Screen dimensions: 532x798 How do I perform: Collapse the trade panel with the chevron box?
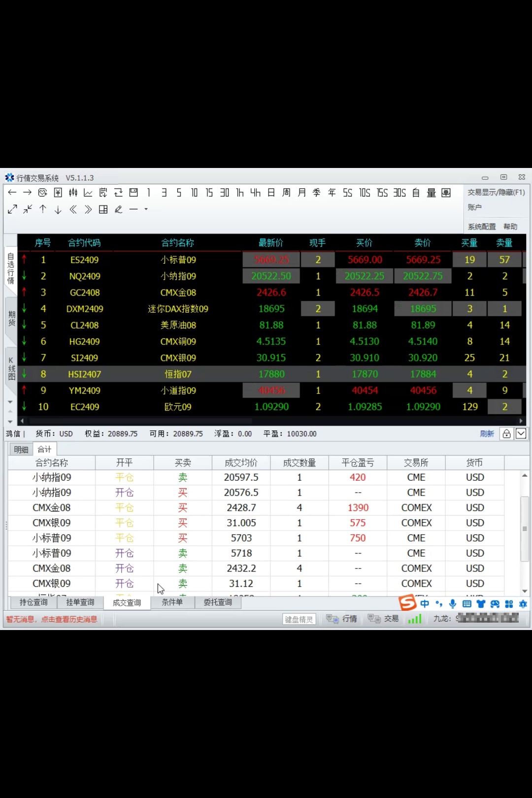click(x=521, y=433)
